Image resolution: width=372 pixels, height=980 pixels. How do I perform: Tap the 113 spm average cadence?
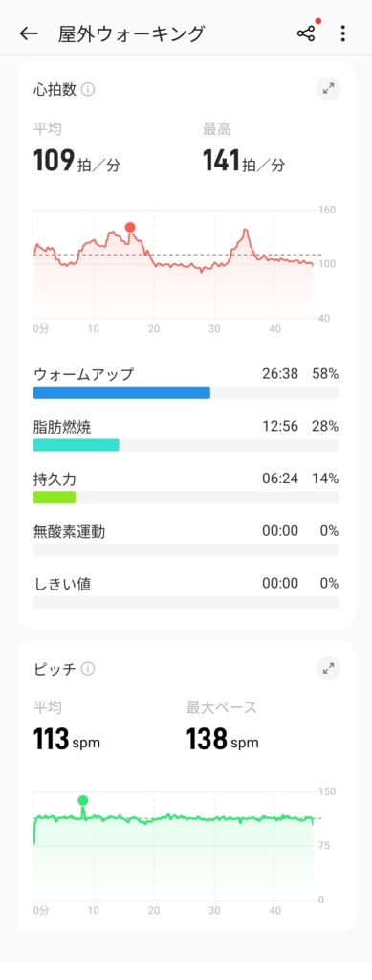point(67,740)
